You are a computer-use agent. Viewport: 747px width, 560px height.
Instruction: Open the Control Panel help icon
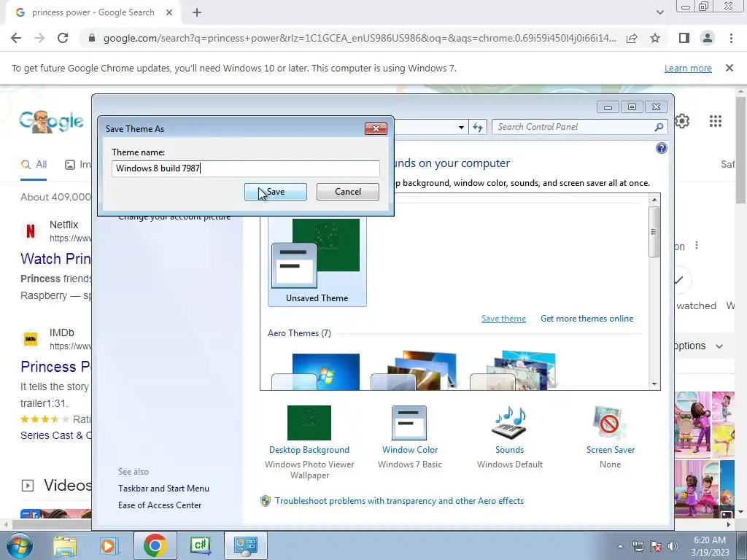coord(661,148)
